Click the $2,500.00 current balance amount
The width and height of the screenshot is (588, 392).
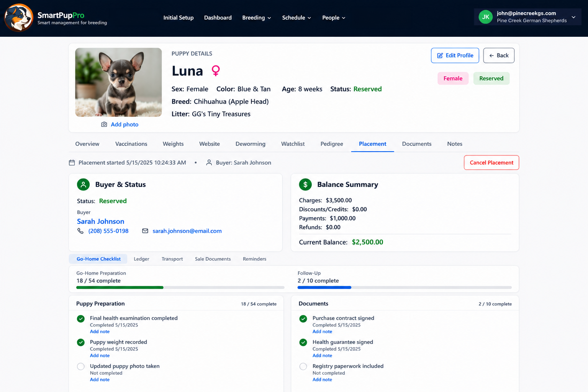(367, 242)
